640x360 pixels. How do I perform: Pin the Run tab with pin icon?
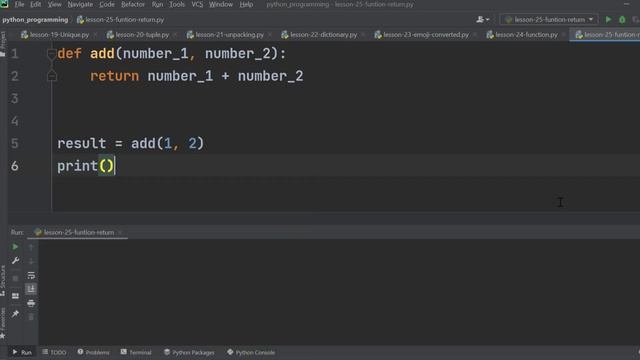[15, 313]
